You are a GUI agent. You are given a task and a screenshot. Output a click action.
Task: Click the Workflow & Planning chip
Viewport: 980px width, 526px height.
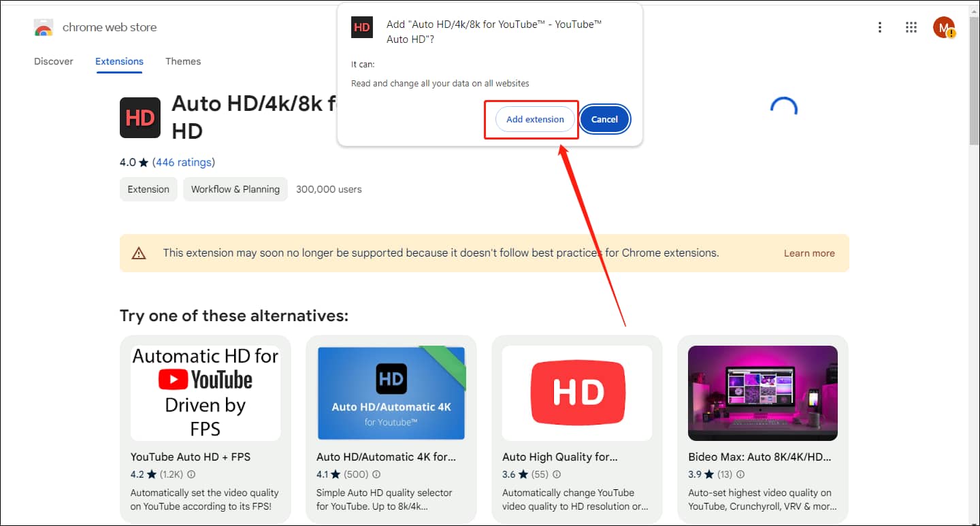(x=235, y=189)
